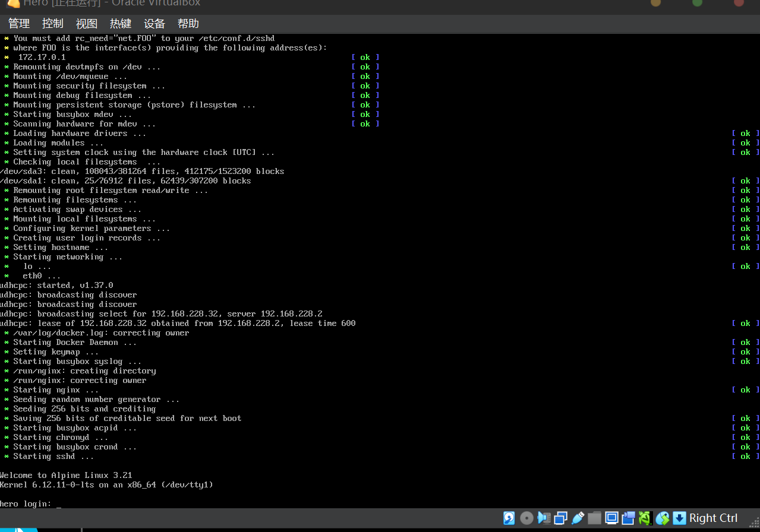Viewport: 760px width, 532px height.
Task: Open the audio settings status icon
Action: click(x=544, y=518)
